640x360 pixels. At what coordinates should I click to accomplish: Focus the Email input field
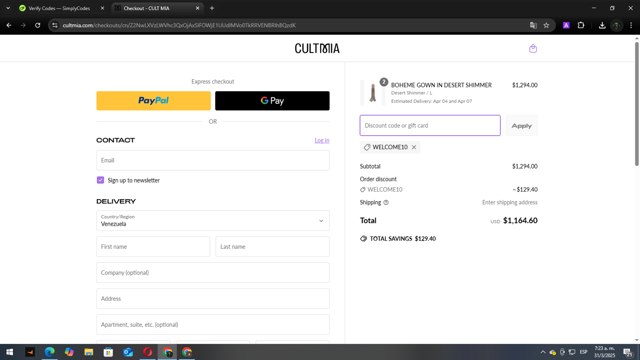coord(213,160)
